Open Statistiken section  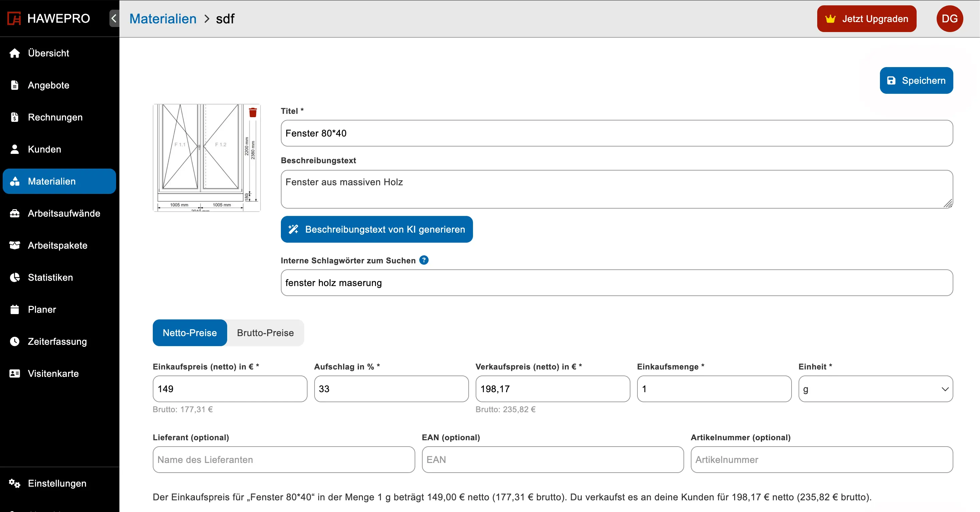[59, 277]
